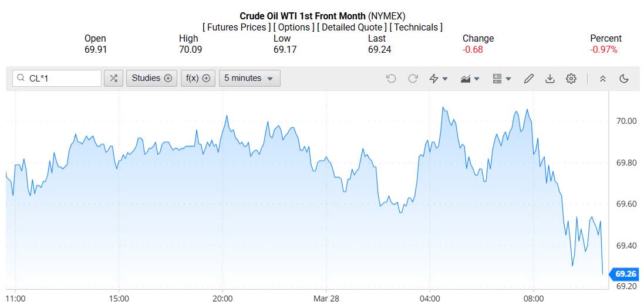Expand the 5 minutes interval dropdown

249,78
